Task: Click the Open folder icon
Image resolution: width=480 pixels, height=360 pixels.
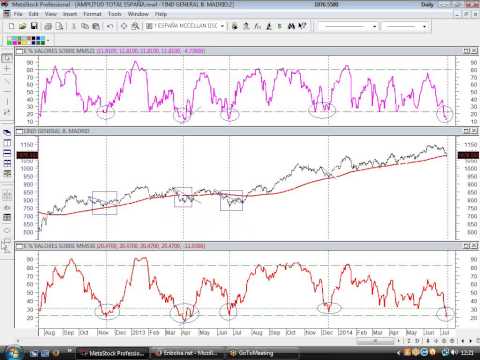Action: (x=22, y=26)
